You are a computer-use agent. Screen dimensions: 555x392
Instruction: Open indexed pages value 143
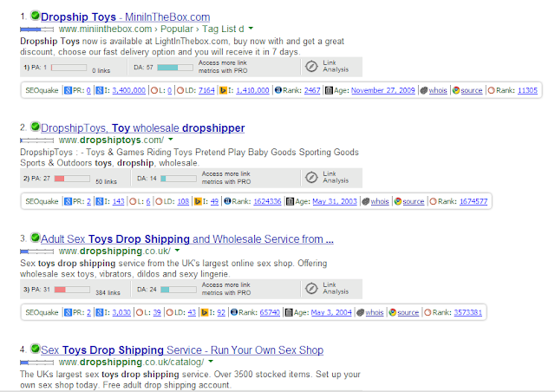coord(118,201)
